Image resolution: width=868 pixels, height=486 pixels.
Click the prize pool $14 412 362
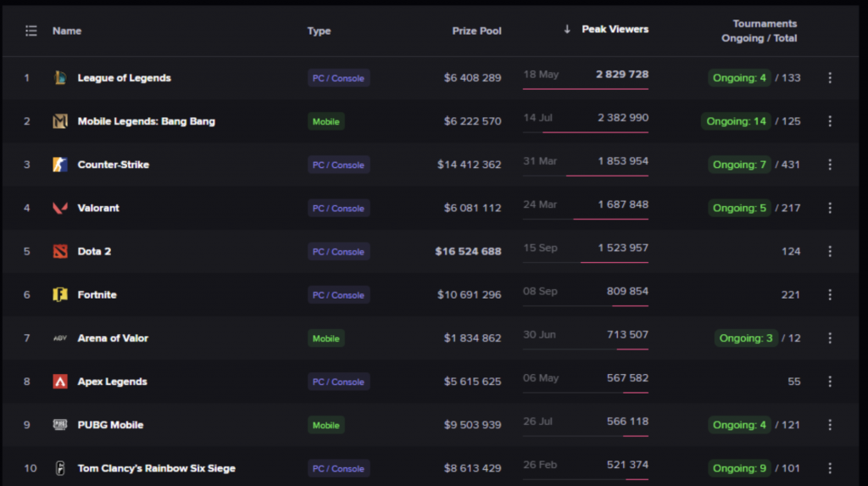tap(469, 165)
